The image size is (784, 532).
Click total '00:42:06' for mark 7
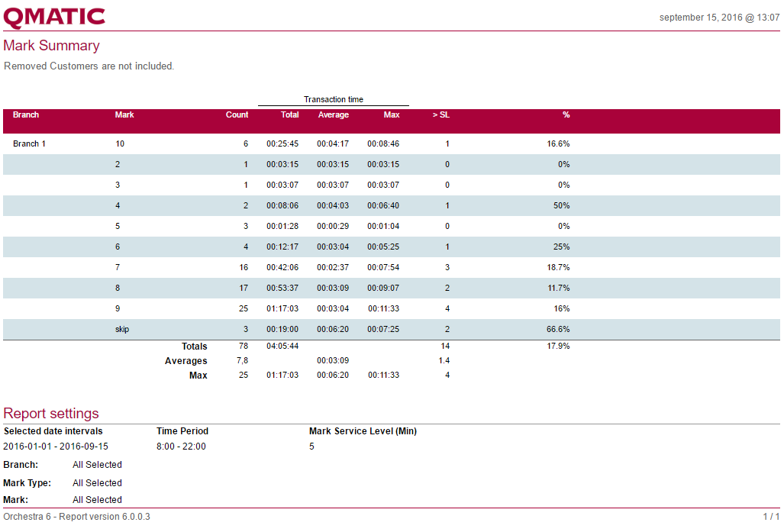pos(282,267)
